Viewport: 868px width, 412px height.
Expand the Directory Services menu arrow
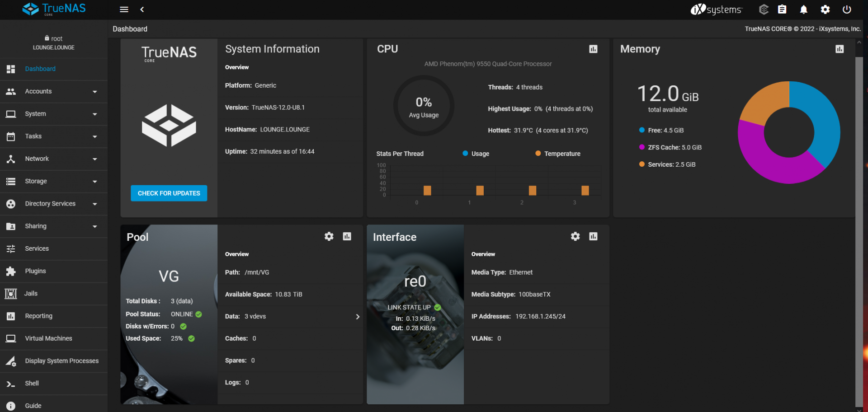(95, 204)
